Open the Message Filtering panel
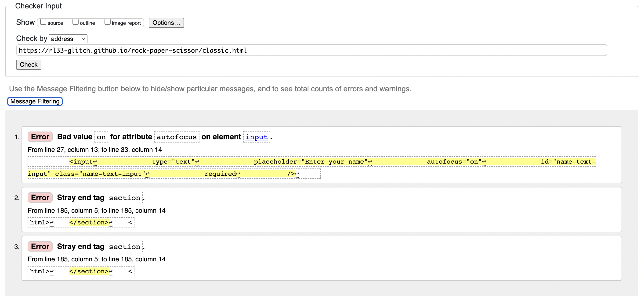This screenshot has height=300, width=644. click(35, 101)
